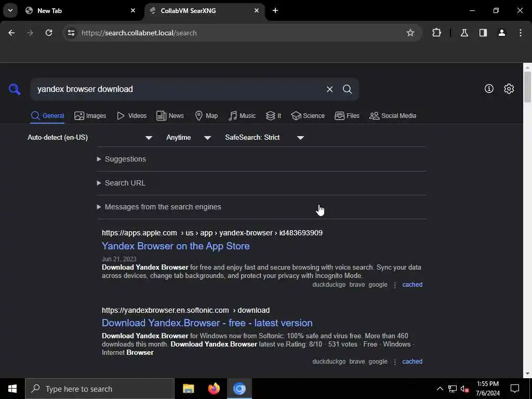Open the notification center icon
This screenshot has width=532, height=399.
point(515,389)
